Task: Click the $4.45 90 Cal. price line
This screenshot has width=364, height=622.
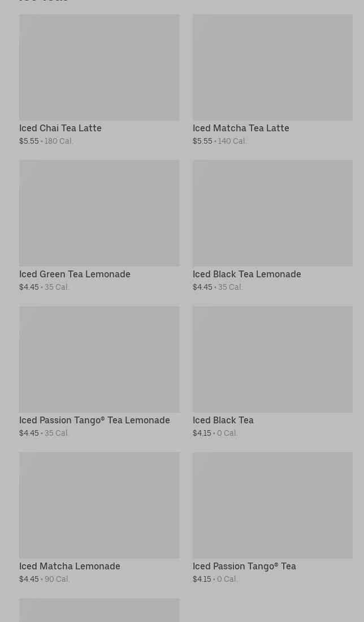Action: coord(45,579)
